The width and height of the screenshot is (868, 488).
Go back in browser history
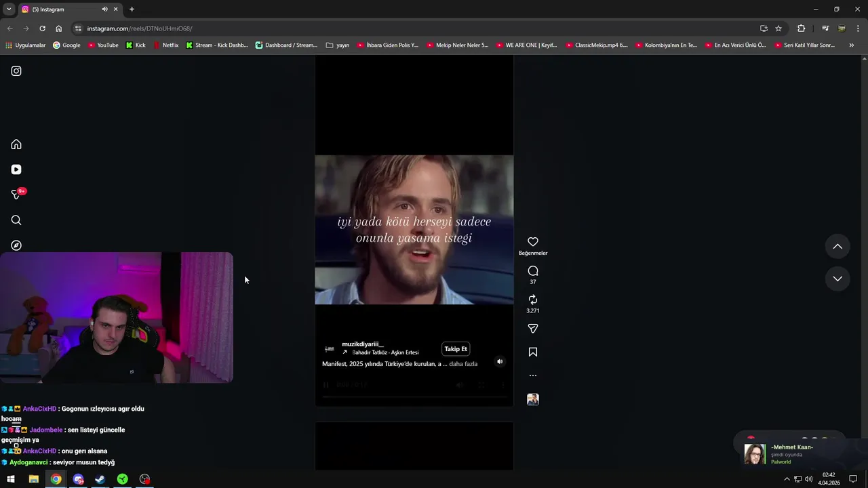[x=9, y=28]
